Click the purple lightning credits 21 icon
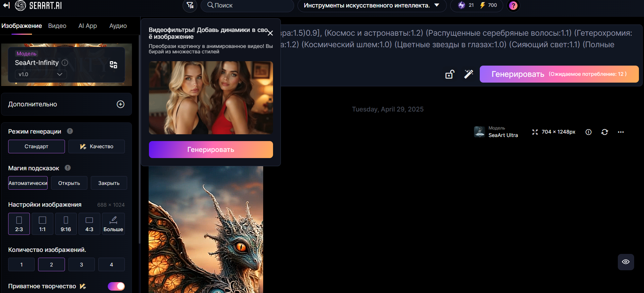644x293 pixels. [461, 5]
